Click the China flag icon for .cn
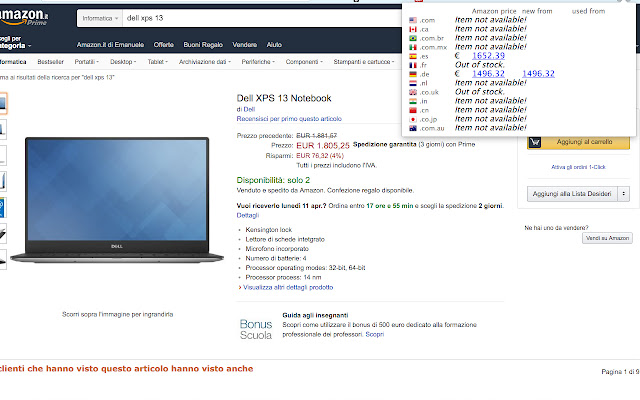This screenshot has width=640, height=400. click(413, 110)
